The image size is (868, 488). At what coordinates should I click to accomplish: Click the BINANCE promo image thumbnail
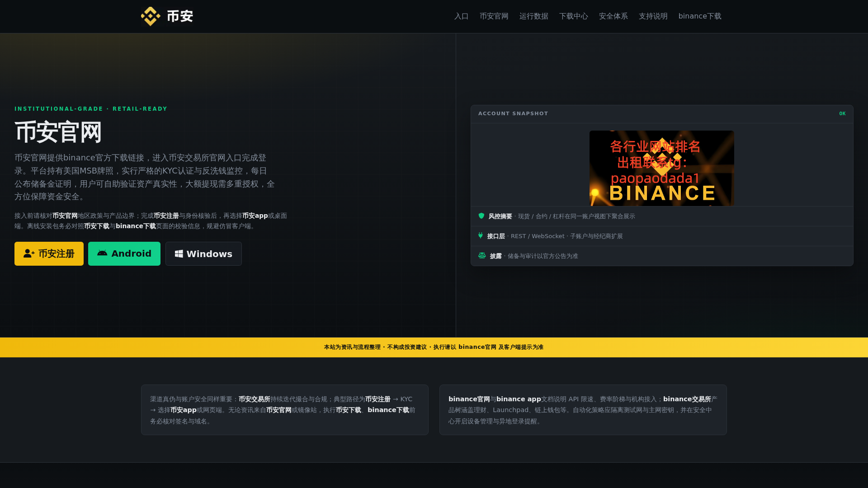tap(662, 169)
